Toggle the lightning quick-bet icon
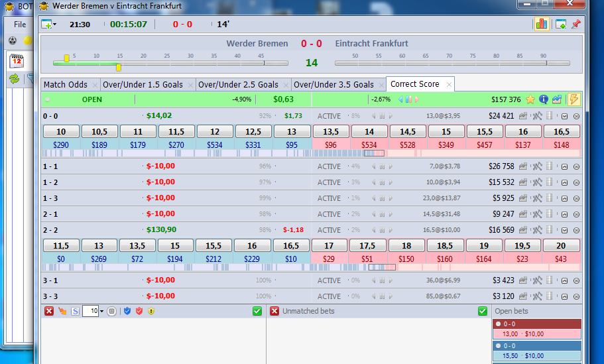Image resolution: width=604 pixels, height=364 pixels. coord(574,99)
